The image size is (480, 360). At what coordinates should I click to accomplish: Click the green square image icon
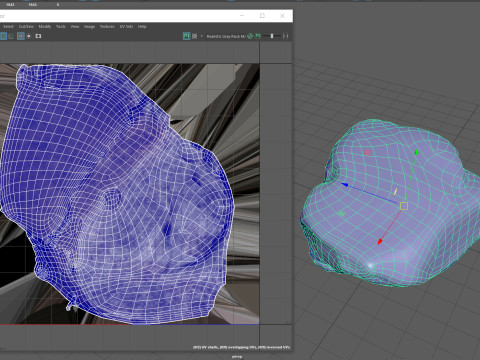pyautogui.click(x=258, y=36)
